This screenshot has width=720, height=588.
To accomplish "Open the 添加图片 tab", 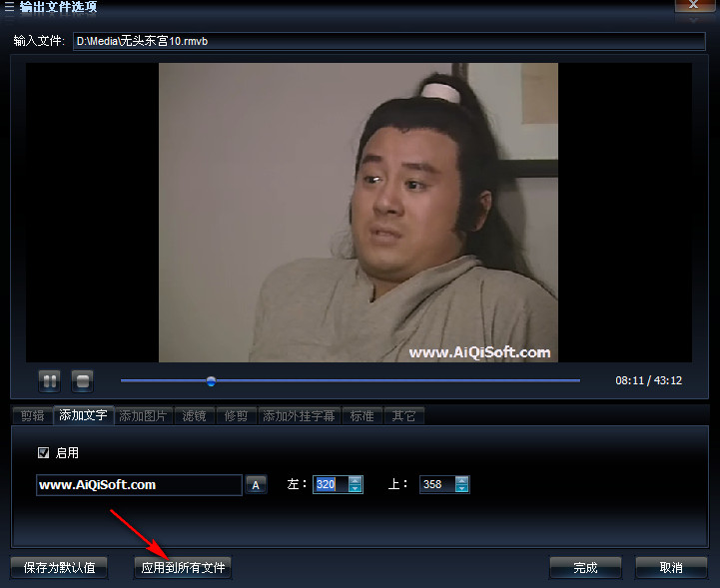I will (143, 416).
